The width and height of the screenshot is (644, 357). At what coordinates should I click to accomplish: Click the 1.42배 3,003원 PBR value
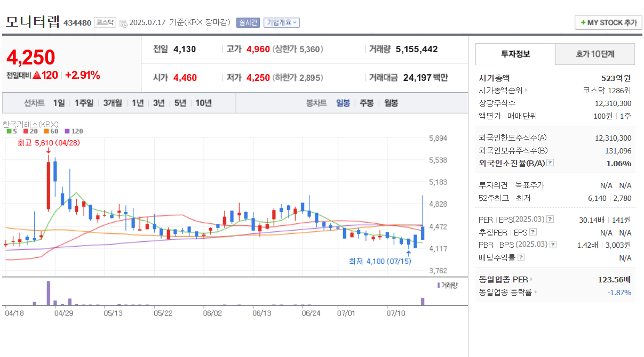[x=604, y=245]
